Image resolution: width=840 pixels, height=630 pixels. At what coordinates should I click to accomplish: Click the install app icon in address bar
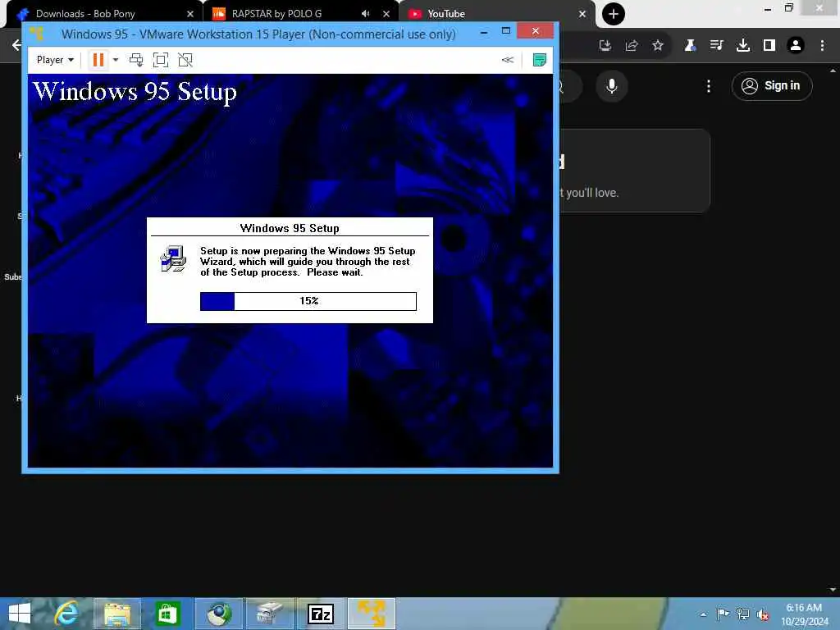point(605,46)
